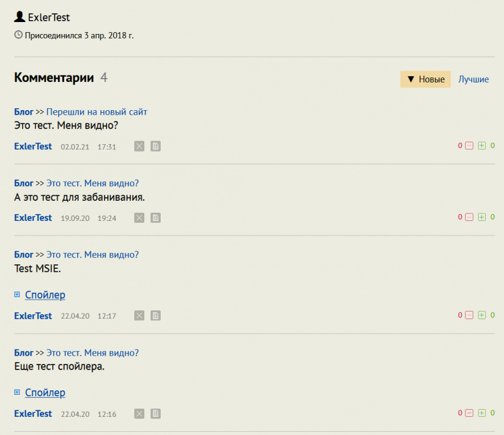Upvote the 'Еще тест спойлера' comment

point(482,414)
